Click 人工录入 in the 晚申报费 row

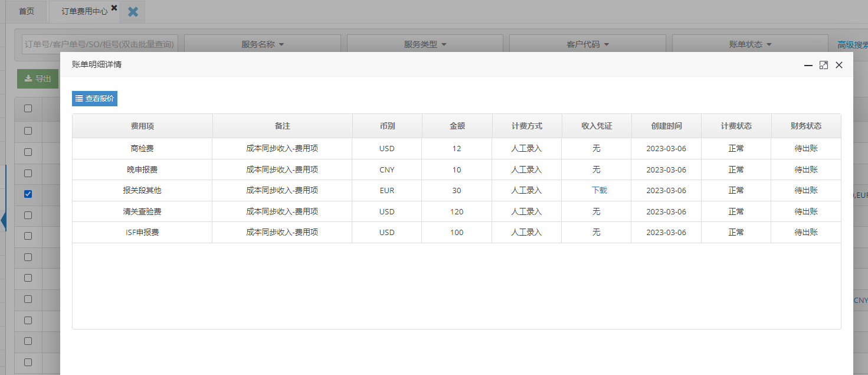pyautogui.click(x=526, y=169)
